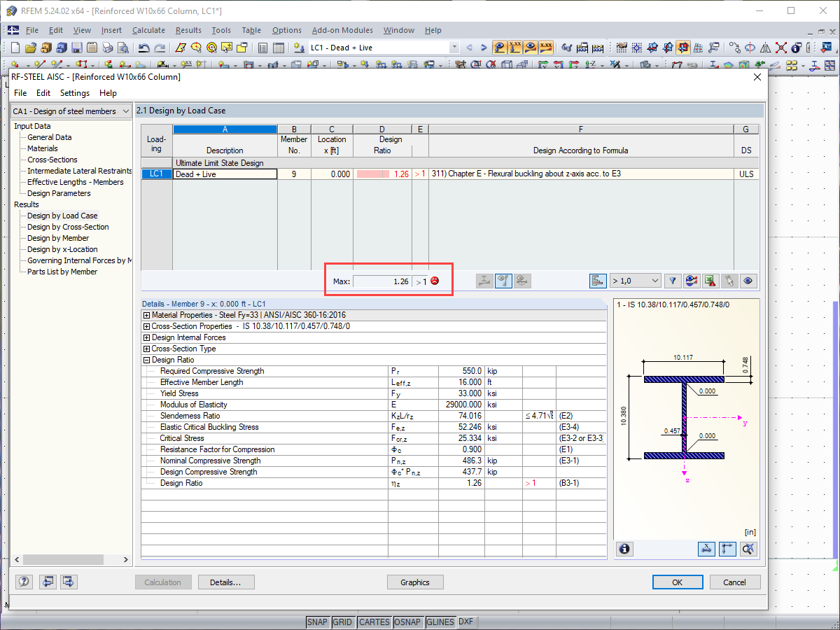Click the grayed Calculation button
This screenshot has width=840, height=630.
tap(163, 582)
